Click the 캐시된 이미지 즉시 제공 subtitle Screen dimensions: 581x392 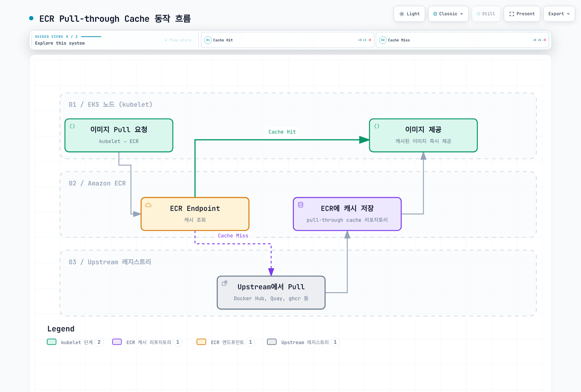pyautogui.click(x=423, y=141)
